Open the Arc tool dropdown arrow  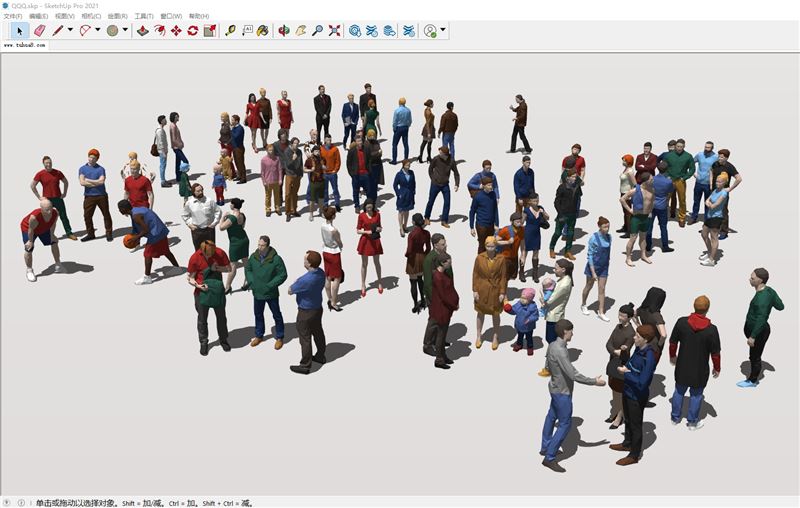[x=97, y=30]
